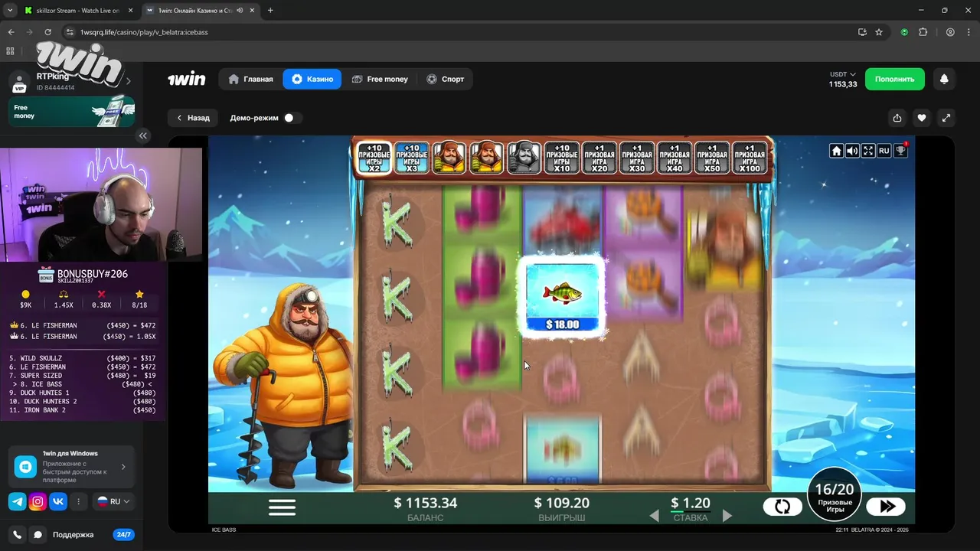980x551 pixels.
Task: Open the Free money nav tab
Action: [x=380, y=79]
